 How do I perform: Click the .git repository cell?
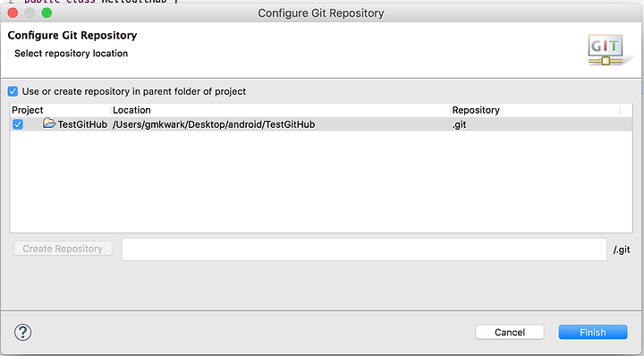point(459,124)
